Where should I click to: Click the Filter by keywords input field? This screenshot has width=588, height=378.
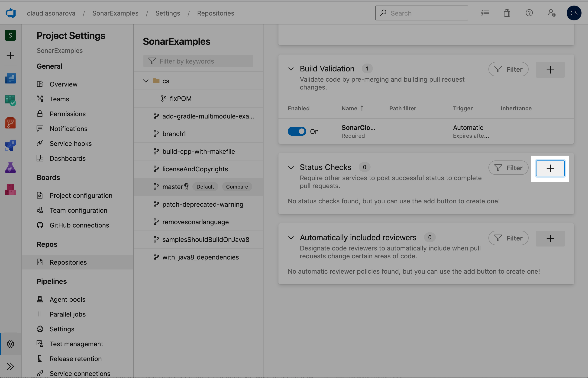click(198, 60)
